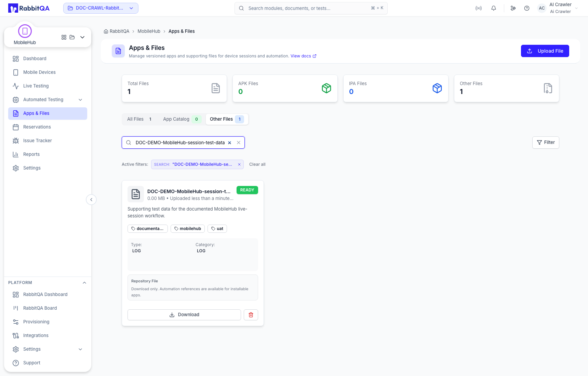Expand Platform Settings submenu chevron
This screenshot has width=588, height=376.
(80, 349)
